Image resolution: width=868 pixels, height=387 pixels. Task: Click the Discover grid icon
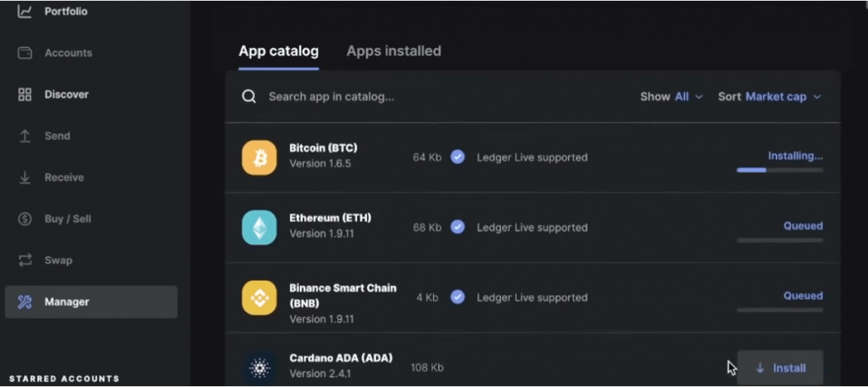[25, 94]
